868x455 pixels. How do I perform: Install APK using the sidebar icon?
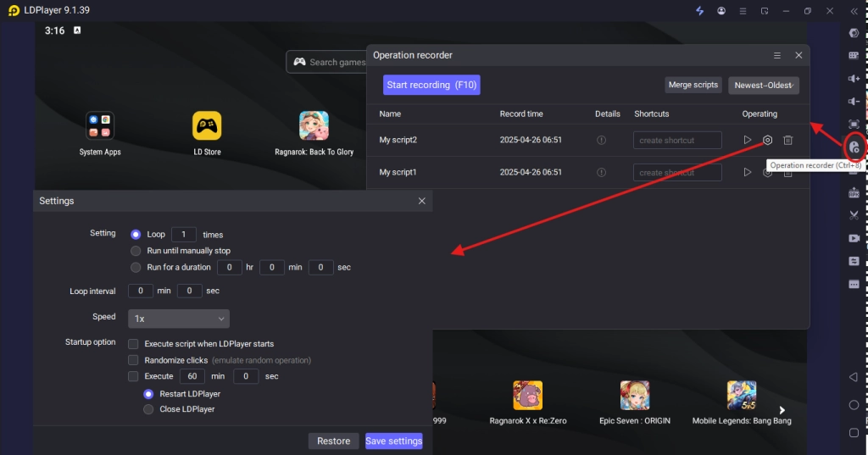[854, 192]
